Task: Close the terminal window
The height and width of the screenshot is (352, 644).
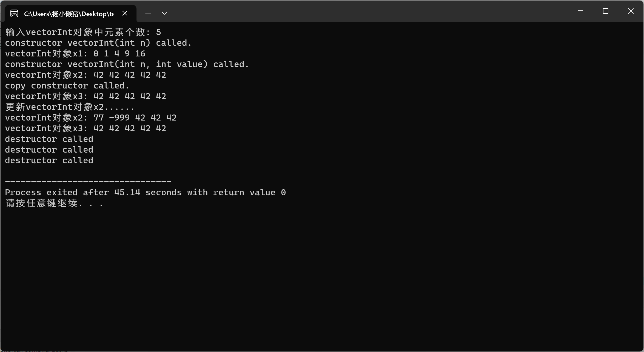Action: coord(631,11)
